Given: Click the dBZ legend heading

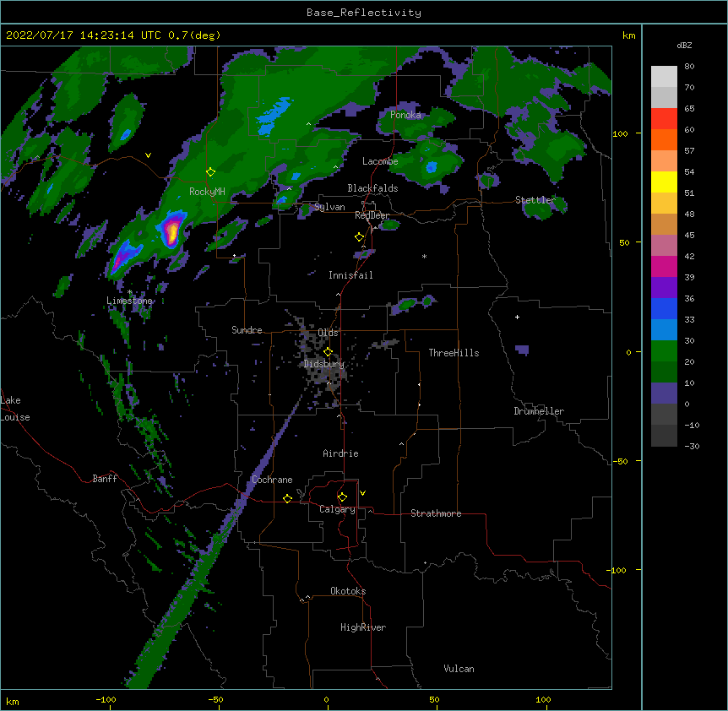Looking at the screenshot, I should click(684, 46).
